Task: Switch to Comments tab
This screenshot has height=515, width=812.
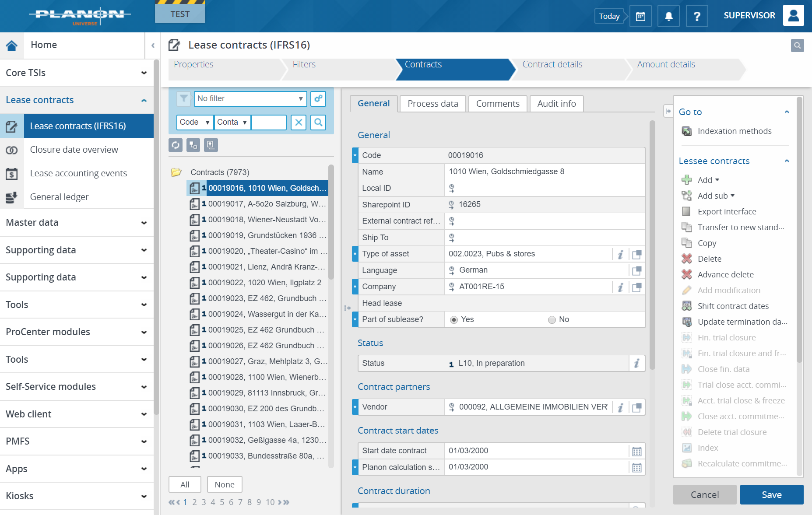Action: 498,104
